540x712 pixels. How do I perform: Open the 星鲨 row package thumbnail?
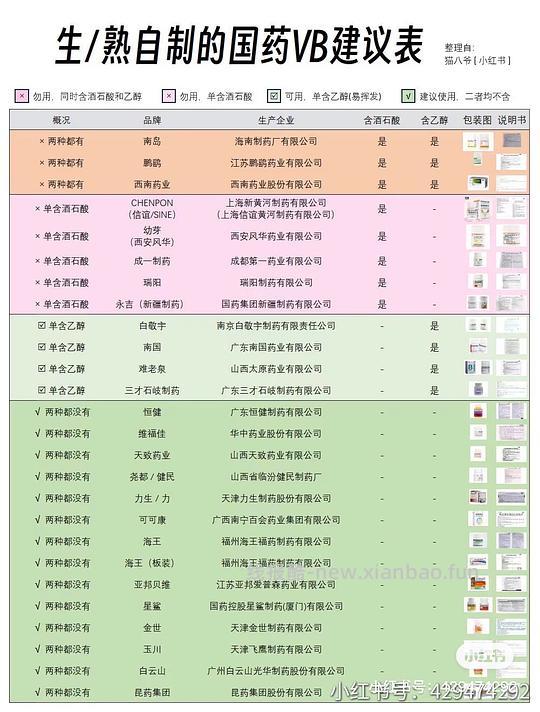click(478, 605)
